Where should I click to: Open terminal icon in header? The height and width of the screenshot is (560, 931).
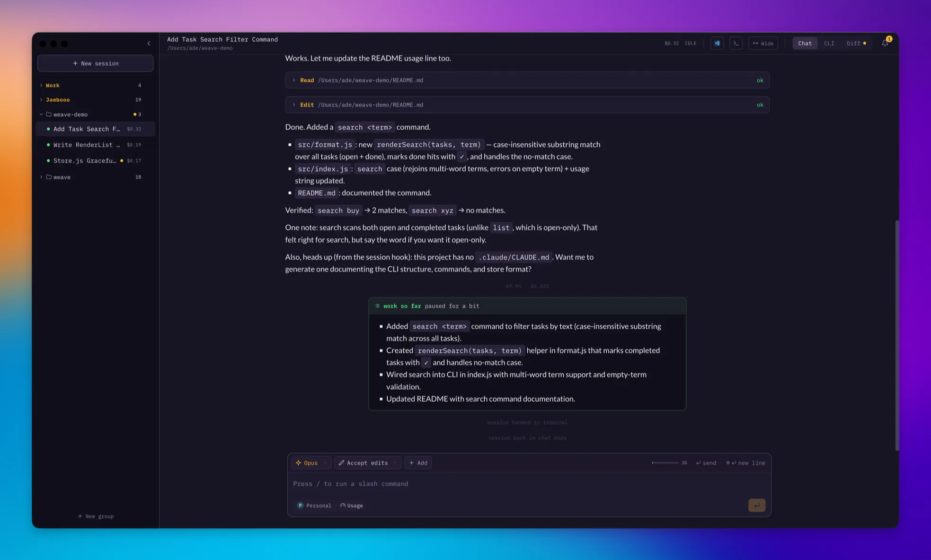tap(736, 43)
